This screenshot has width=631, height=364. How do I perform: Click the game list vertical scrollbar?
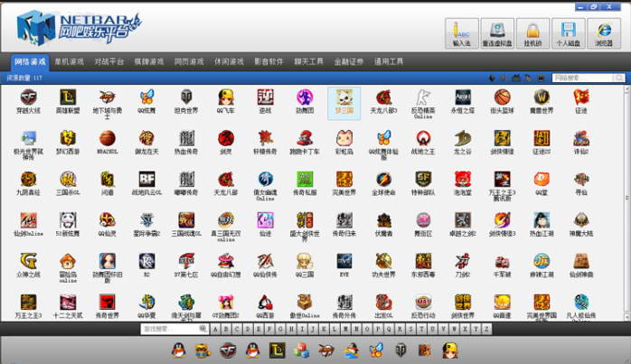[627, 203]
